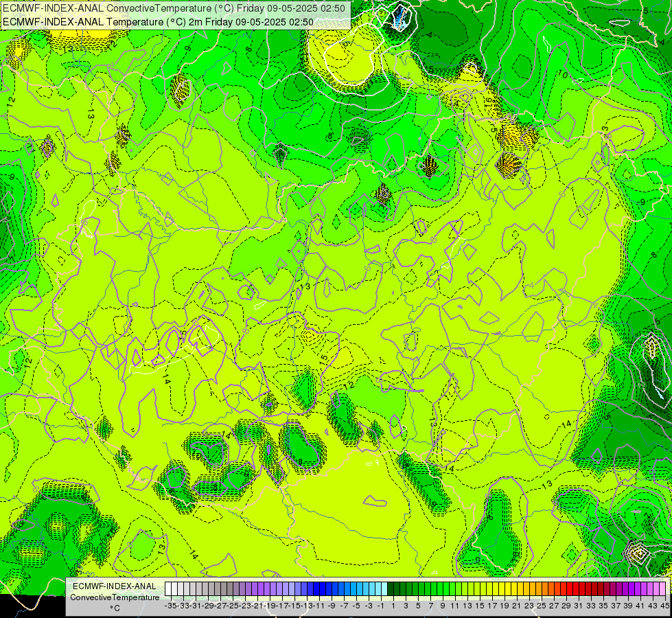Image resolution: width=672 pixels, height=618 pixels.
Task: Click the 10 contour label on map
Action: [563, 75]
